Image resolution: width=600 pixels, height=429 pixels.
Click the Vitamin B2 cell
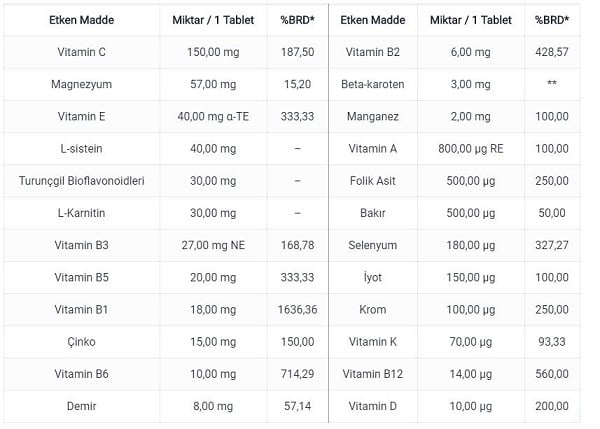(x=373, y=52)
